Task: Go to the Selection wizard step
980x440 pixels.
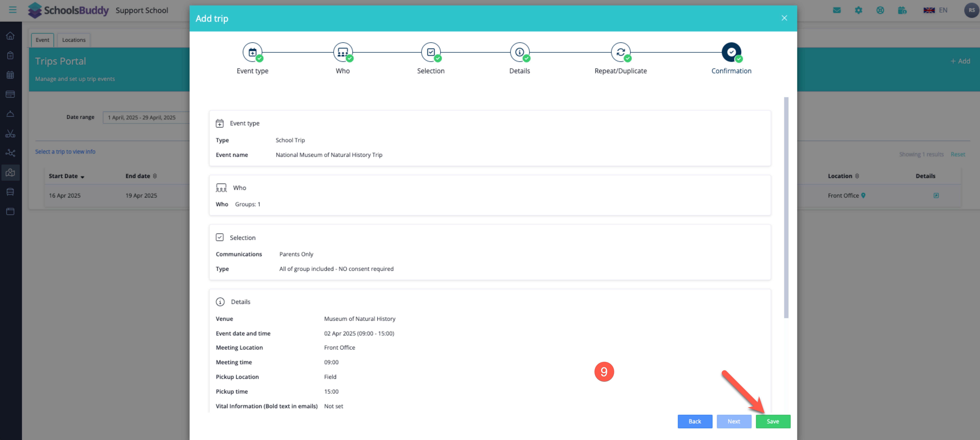Action: [x=431, y=58]
